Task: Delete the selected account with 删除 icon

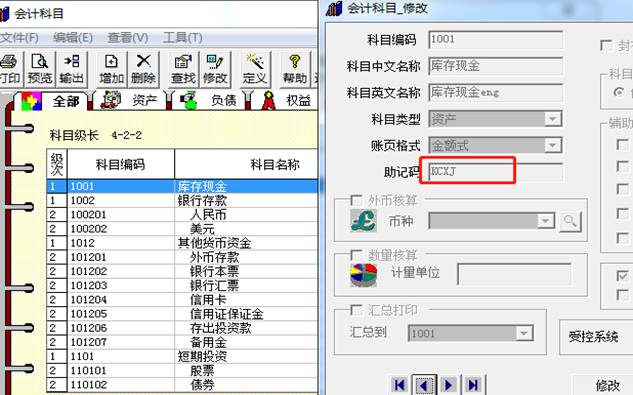Action: coord(143,69)
